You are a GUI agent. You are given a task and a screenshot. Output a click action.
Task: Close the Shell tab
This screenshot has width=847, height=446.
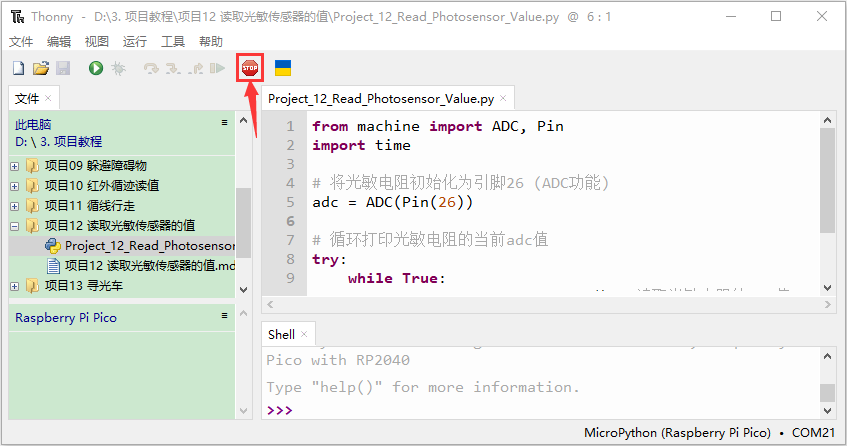coord(304,334)
